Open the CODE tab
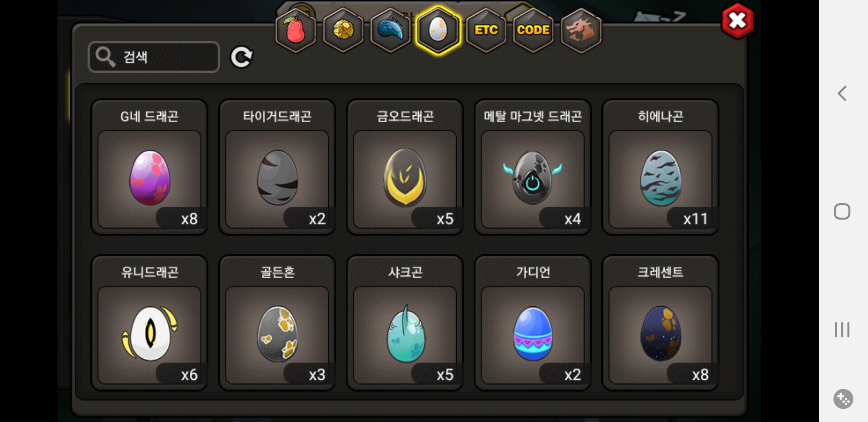This screenshot has width=868, height=422. (533, 30)
